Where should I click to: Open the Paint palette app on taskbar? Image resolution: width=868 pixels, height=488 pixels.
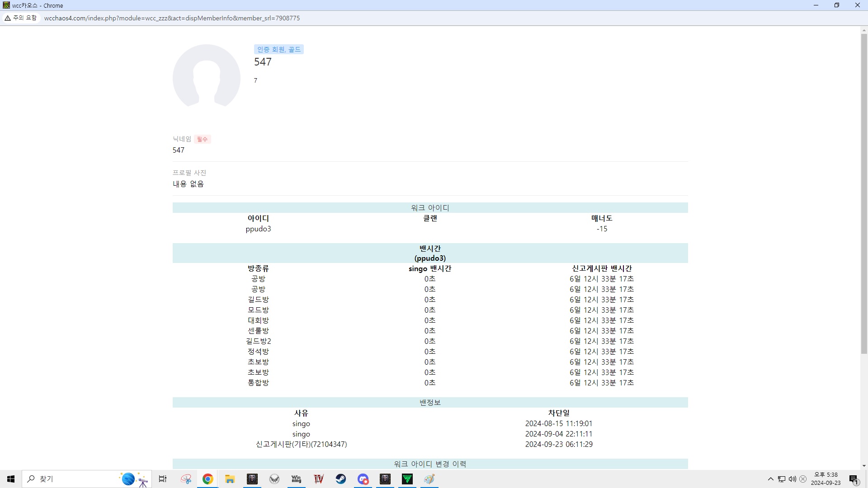click(x=429, y=479)
